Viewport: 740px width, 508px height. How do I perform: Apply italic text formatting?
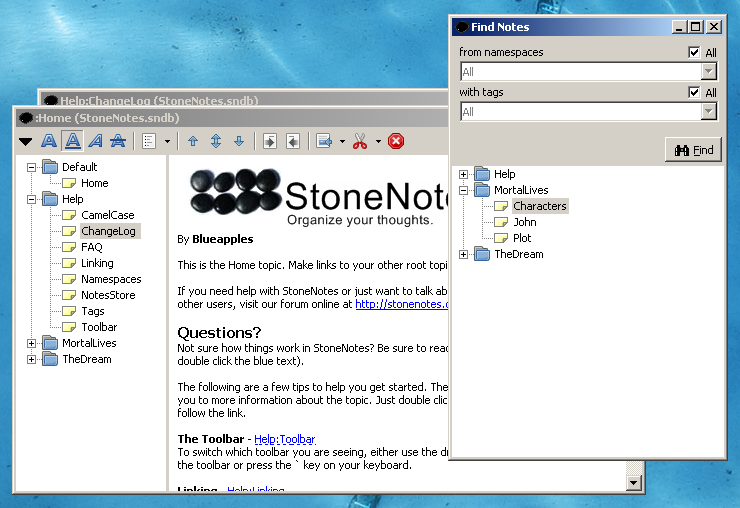[96, 141]
